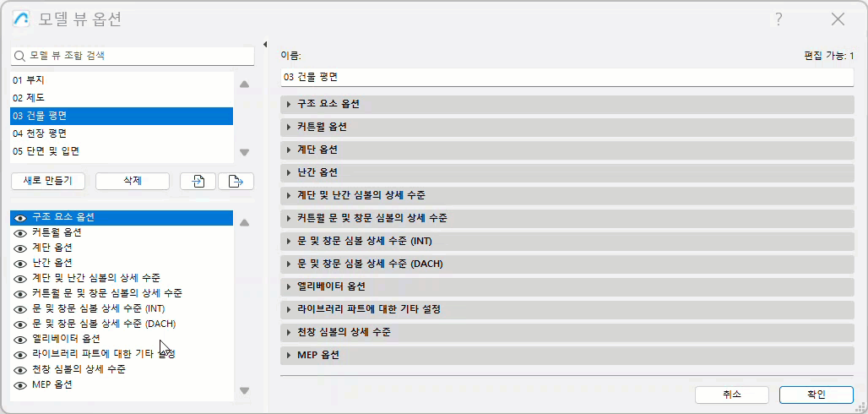Select the 01 부지 combination

click(x=122, y=80)
